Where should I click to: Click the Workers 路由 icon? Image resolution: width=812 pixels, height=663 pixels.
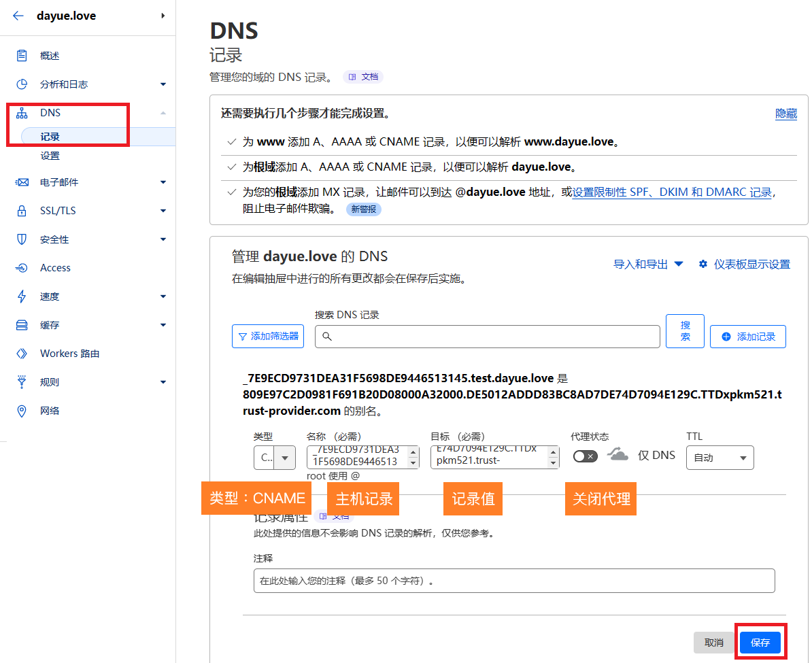(x=22, y=354)
